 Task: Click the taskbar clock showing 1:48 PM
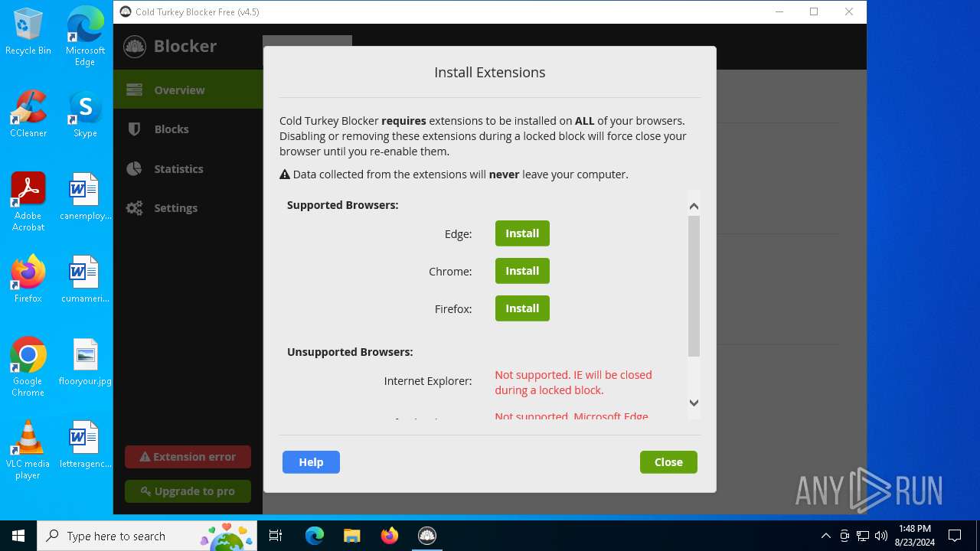pyautogui.click(x=915, y=536)
